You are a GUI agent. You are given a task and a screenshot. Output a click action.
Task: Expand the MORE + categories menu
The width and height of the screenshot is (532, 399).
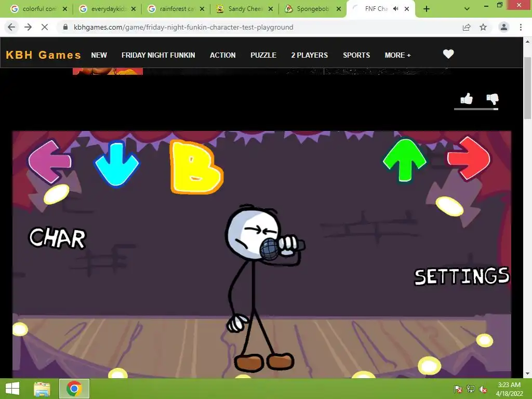click(x=397, y=55)
